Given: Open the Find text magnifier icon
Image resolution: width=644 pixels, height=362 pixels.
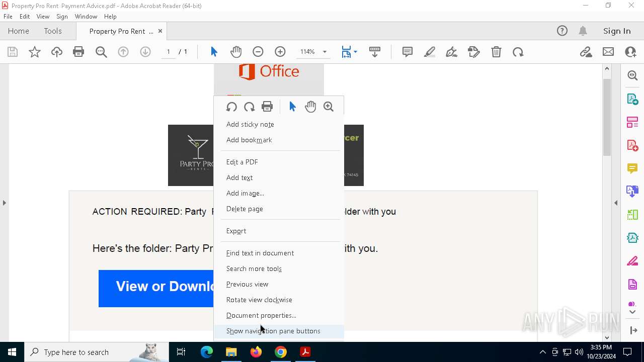Looking at the screenshot, I should point(101,52).
